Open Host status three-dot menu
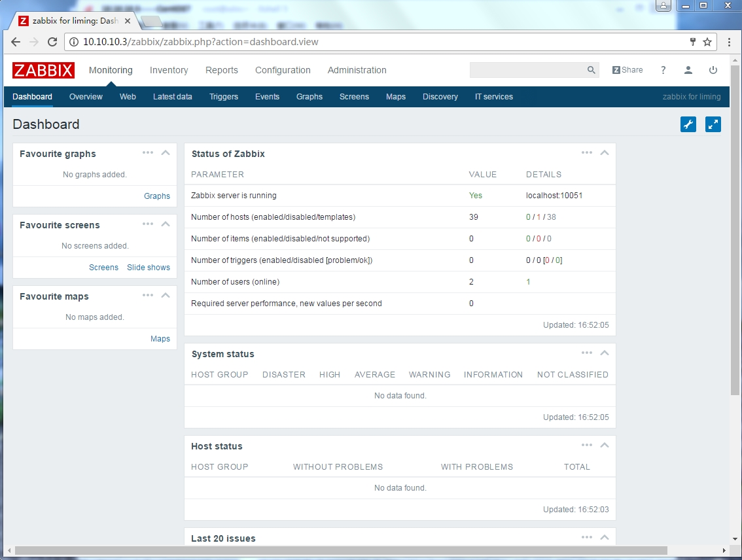The width and height of the screenshot is (742, 560). coord(587,445)
